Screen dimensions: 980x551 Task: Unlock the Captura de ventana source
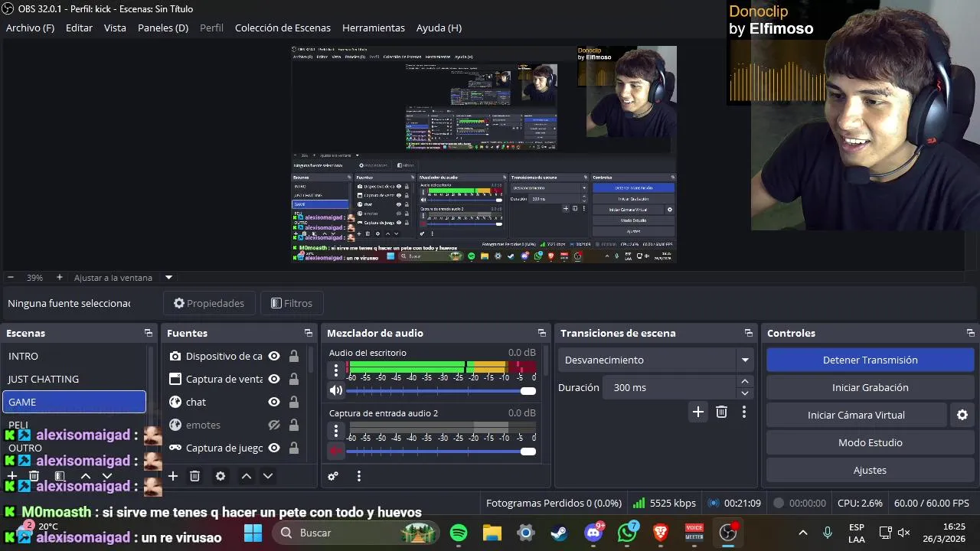(x=294, y=379)
